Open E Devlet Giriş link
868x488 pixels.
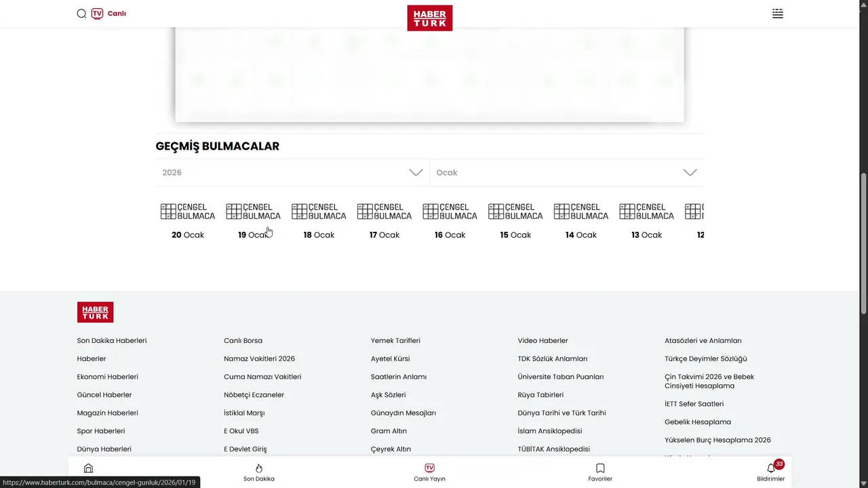click(x=245, y=449)
